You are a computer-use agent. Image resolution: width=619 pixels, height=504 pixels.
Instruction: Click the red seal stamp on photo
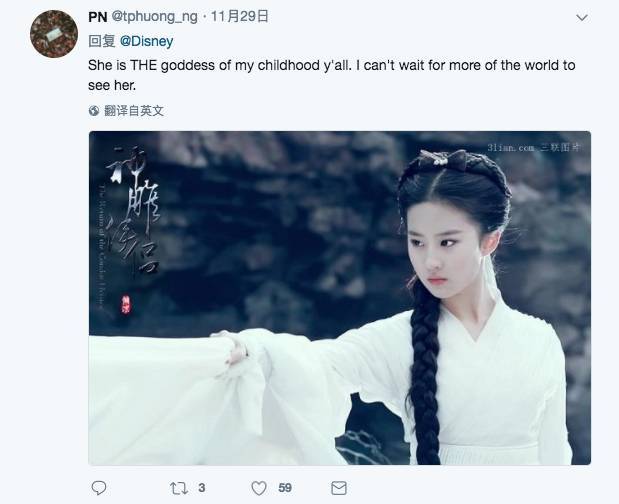click(x=126, y=305)
